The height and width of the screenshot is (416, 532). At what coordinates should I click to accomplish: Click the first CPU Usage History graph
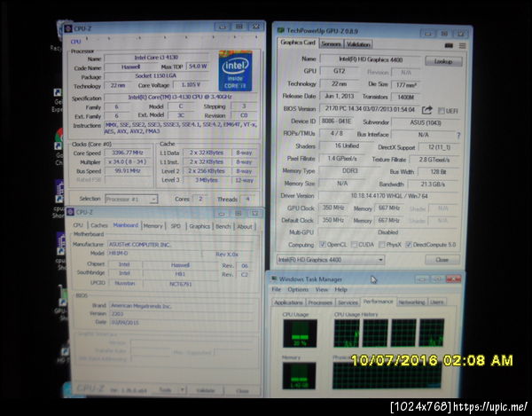[x=347, y=333]
